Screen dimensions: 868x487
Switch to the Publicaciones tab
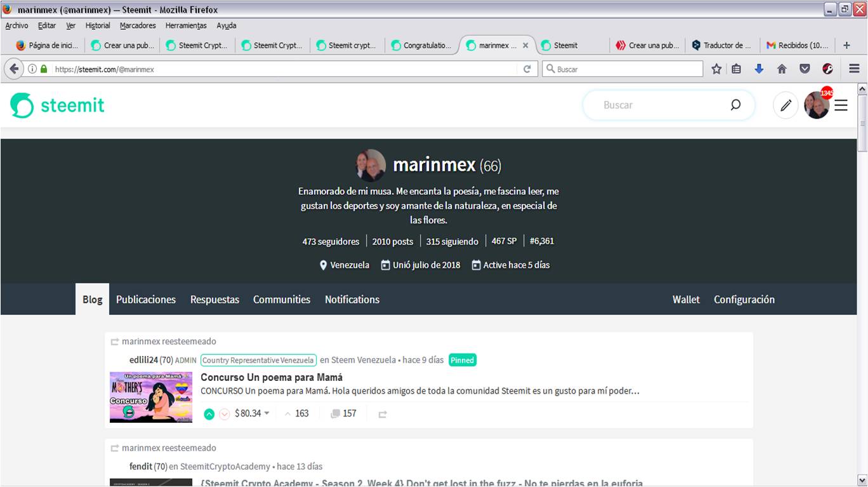pyautogui.click(x=146, y=299)
